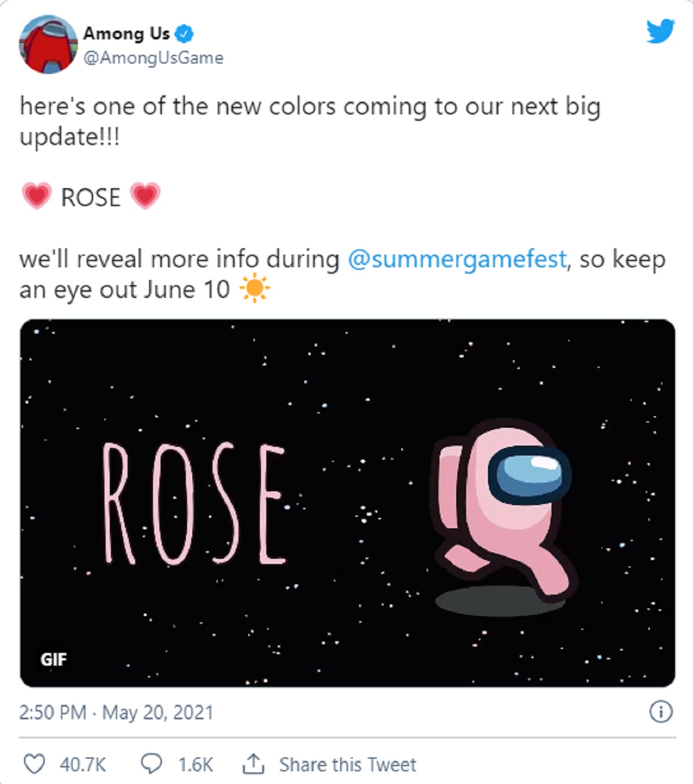Open the Among Us profile avatar

pos(48,44)
